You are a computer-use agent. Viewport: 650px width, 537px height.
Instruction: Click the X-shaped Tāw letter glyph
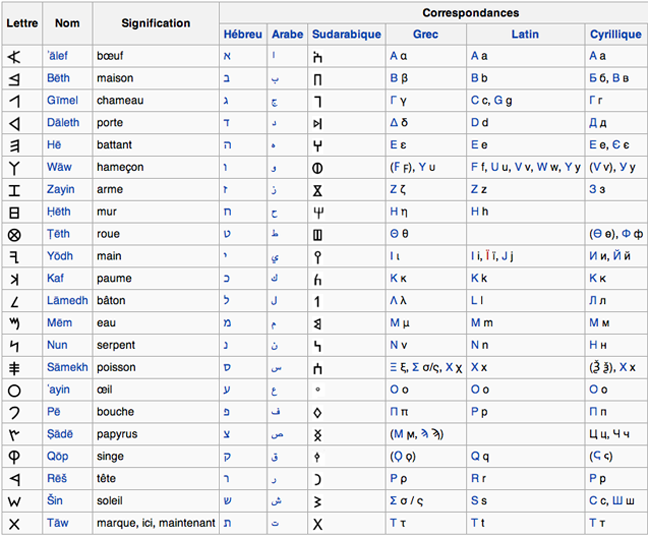coord(14,523)
